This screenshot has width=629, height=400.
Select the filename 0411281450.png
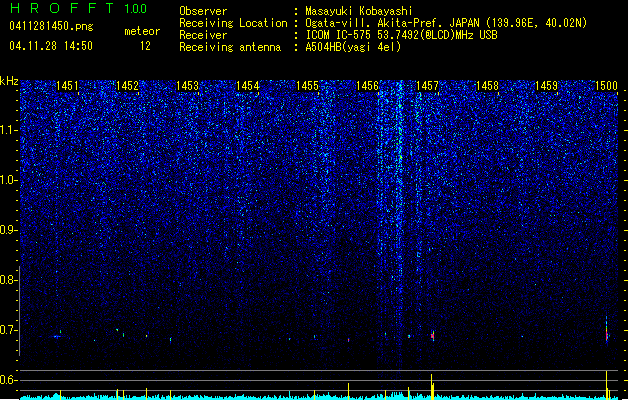pyautogui.click(x=51, y=26)
